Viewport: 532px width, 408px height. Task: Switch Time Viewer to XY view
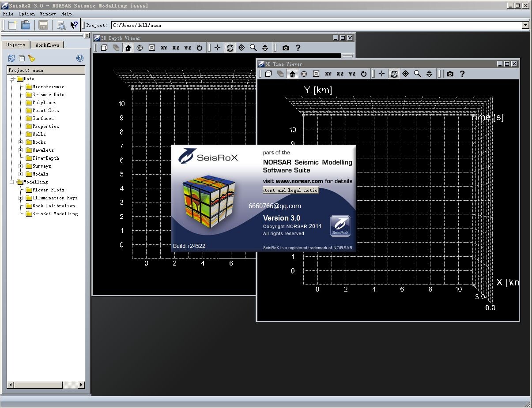click(328, 74)
